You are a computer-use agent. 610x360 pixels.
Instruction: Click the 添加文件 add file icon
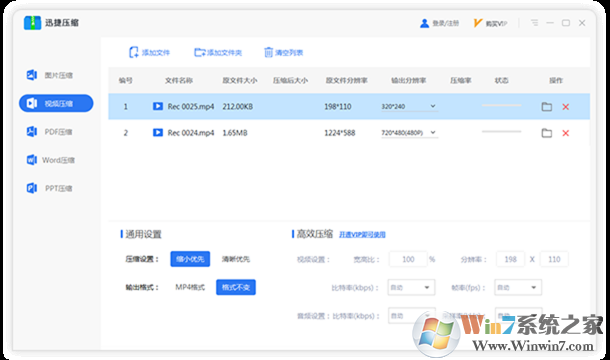click(x=133, y=53)
